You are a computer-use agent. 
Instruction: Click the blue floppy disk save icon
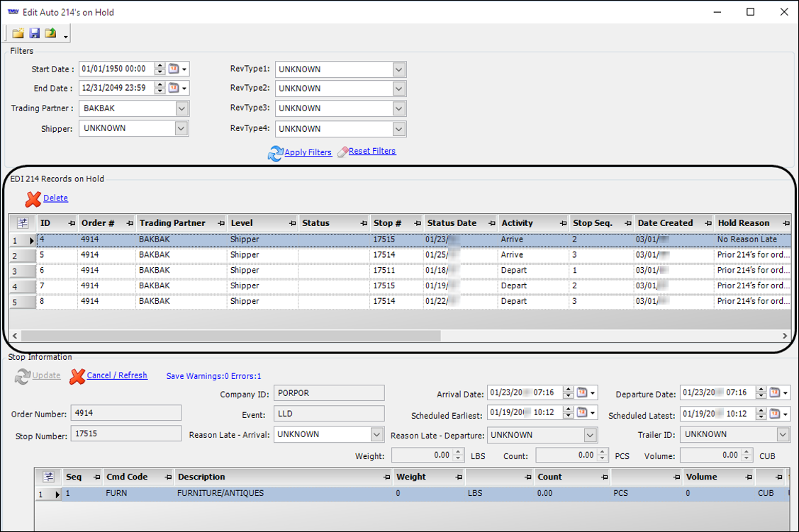tap(34, 33)
